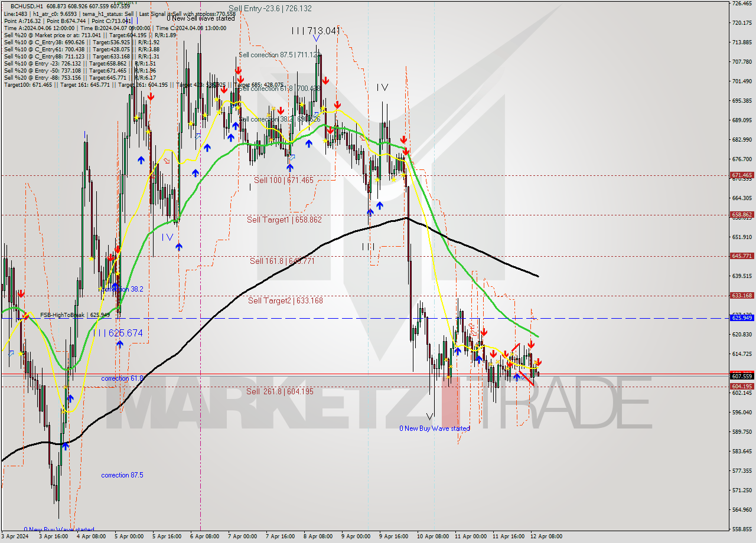Viewport: 756px width, 543px height.
Task: Click the BCHUSD,H1 symbol title
Action: pos(27,6)
